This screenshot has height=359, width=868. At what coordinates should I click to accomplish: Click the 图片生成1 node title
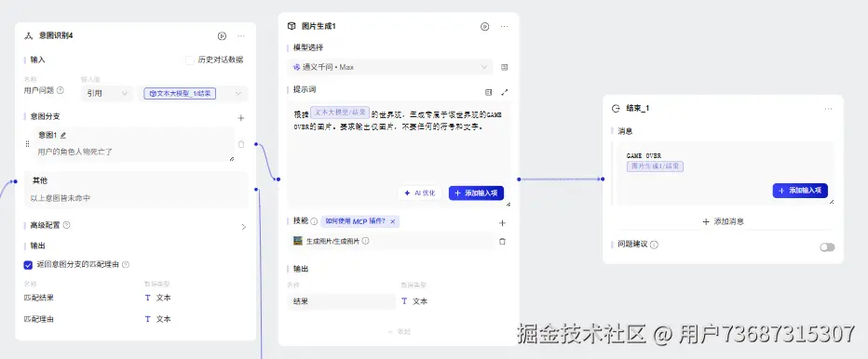click(319, 26)
